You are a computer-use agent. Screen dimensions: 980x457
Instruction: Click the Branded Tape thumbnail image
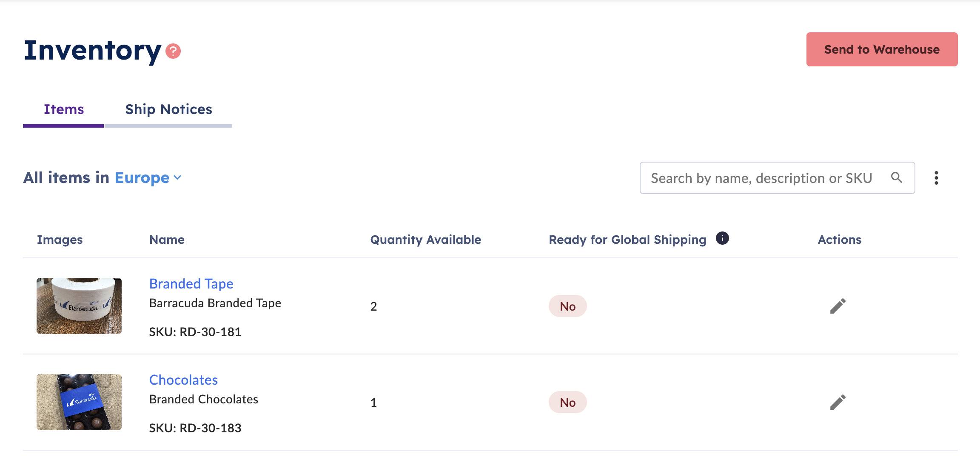[79, 306]
